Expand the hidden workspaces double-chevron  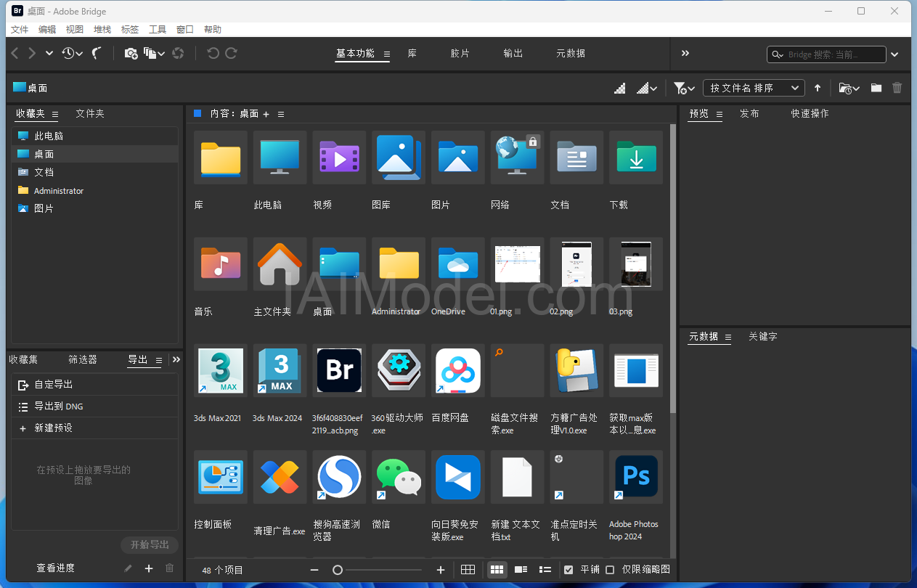pos(685,53)
